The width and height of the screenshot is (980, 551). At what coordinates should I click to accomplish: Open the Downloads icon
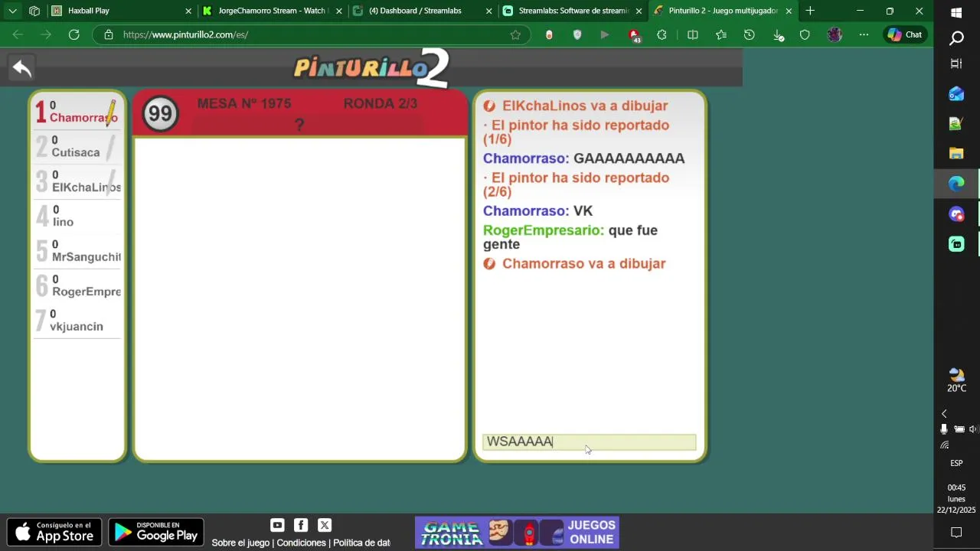pyautogui.click(x=778, y=34)
